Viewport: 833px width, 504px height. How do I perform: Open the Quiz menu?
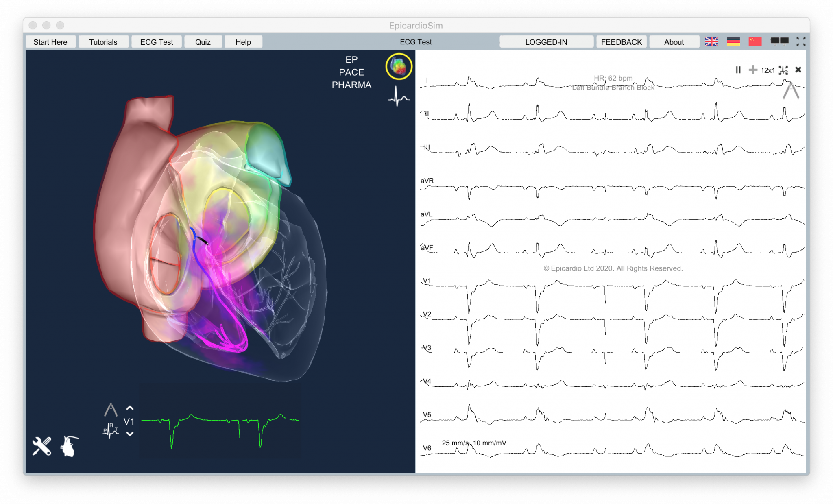tap(203, 41)
